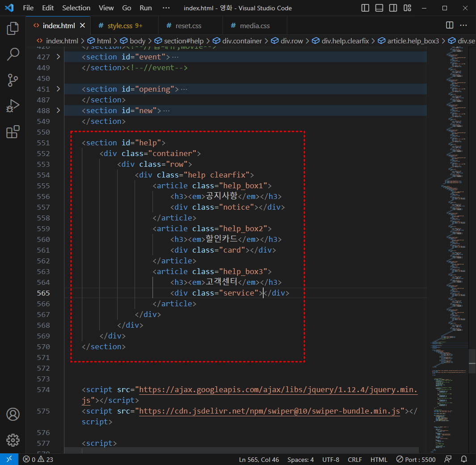Click the class="service" div code line

point(230,293)
